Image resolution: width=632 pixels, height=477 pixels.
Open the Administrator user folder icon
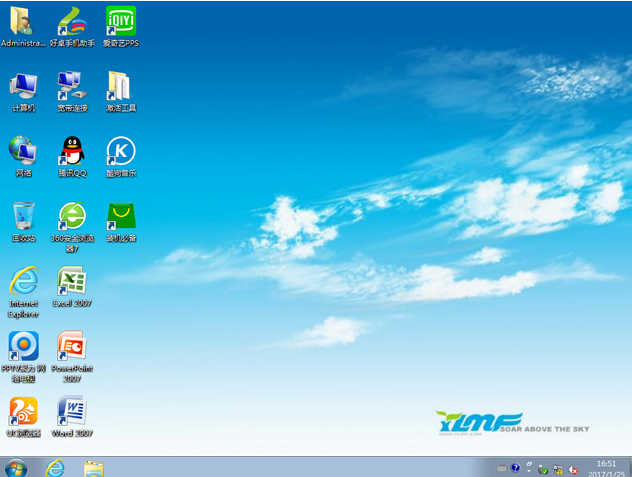click(23, 21)
